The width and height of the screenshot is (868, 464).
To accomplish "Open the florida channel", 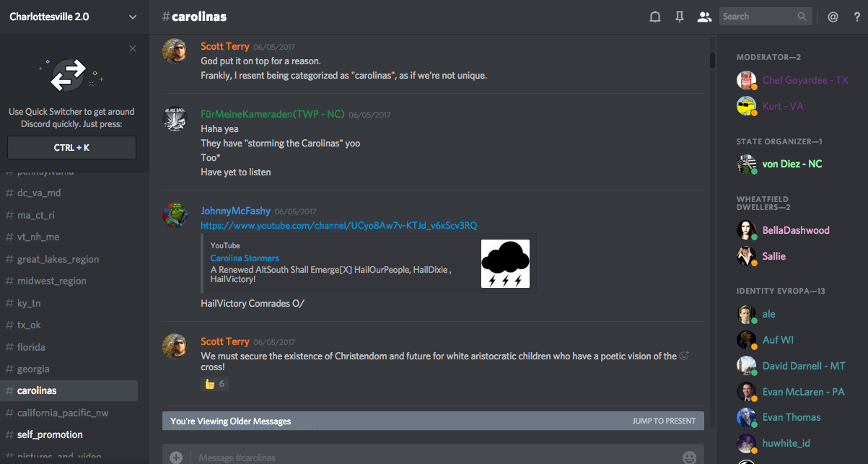I will pyautogui.click(x=31, y=347).
